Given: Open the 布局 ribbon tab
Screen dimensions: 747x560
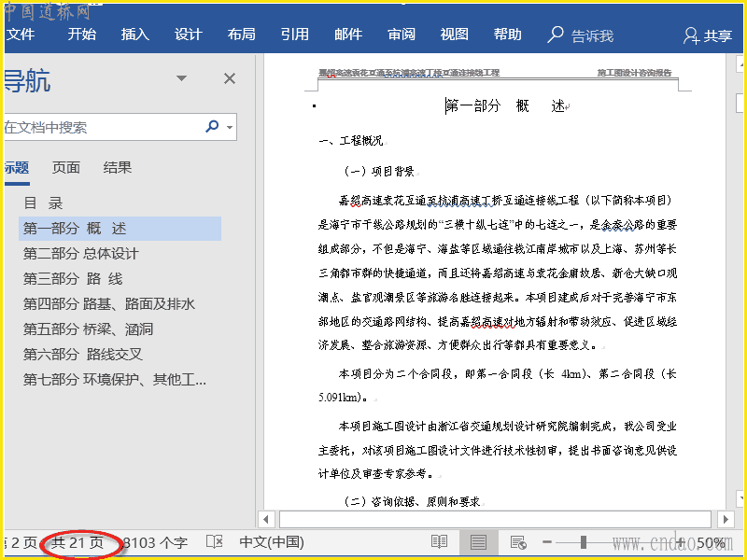Looking at the screenshot, I should [x=241, y=35].
